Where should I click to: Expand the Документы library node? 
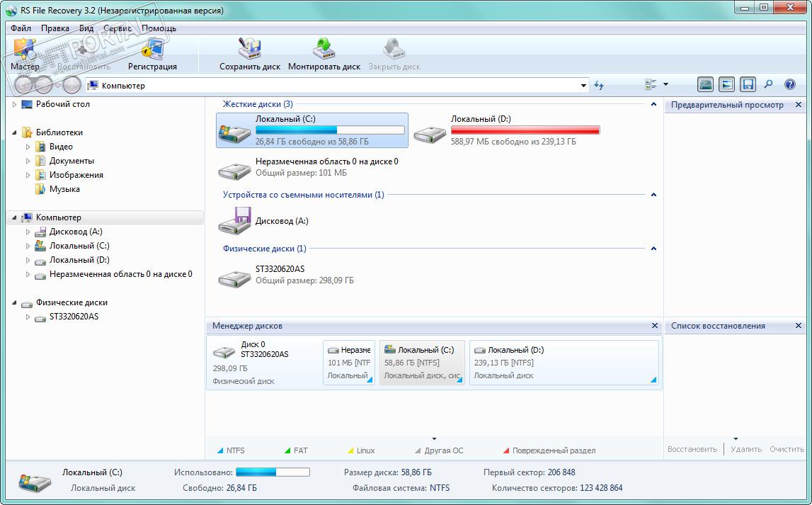28,161
